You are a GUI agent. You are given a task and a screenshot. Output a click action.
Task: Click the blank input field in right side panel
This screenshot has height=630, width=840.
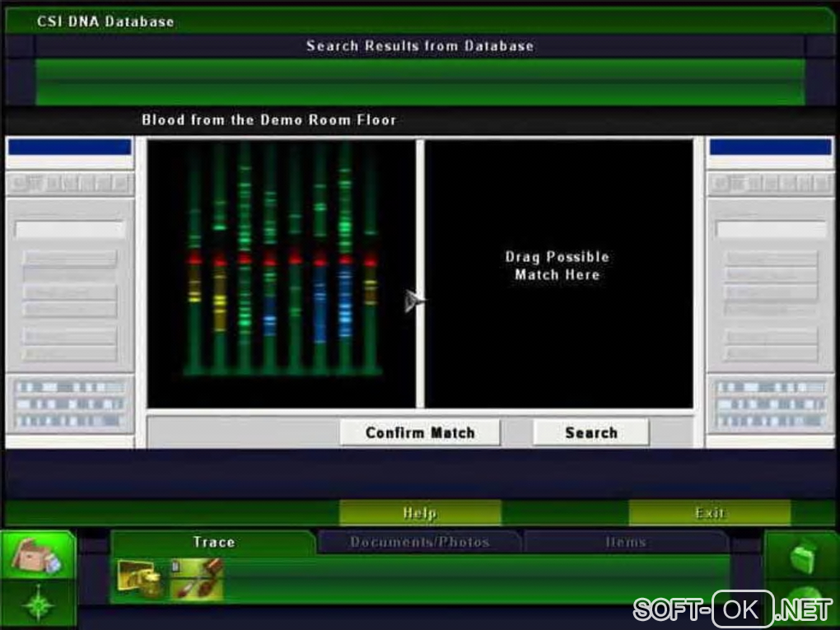[x=771, y=229]
